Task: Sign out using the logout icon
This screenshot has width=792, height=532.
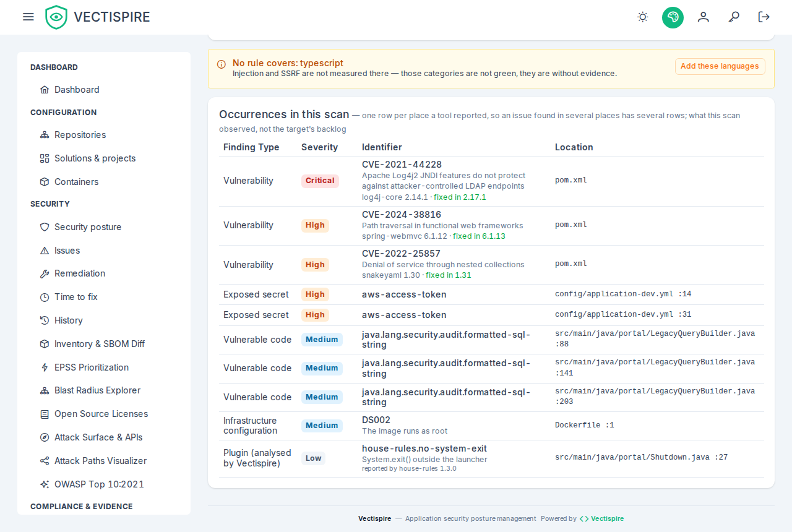Action: tap(764, 17)
